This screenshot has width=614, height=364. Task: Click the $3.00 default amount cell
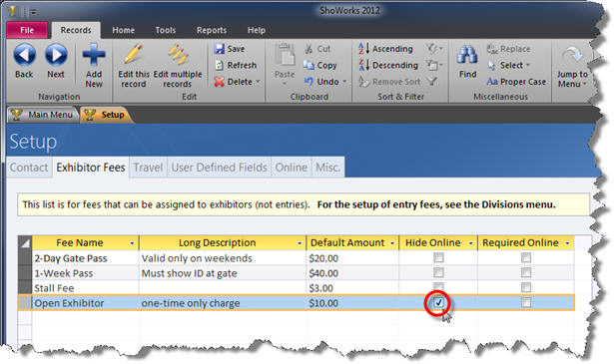pos(352,288)
